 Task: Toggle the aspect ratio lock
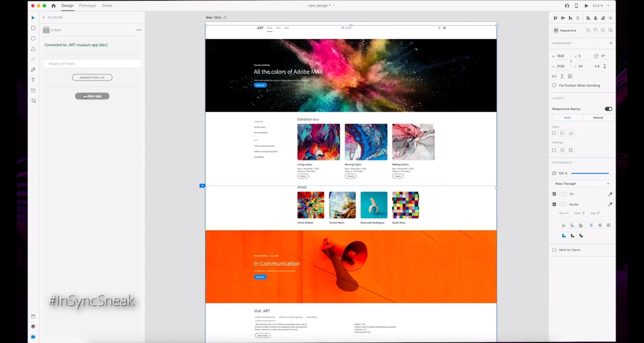[x=570, y=61]
